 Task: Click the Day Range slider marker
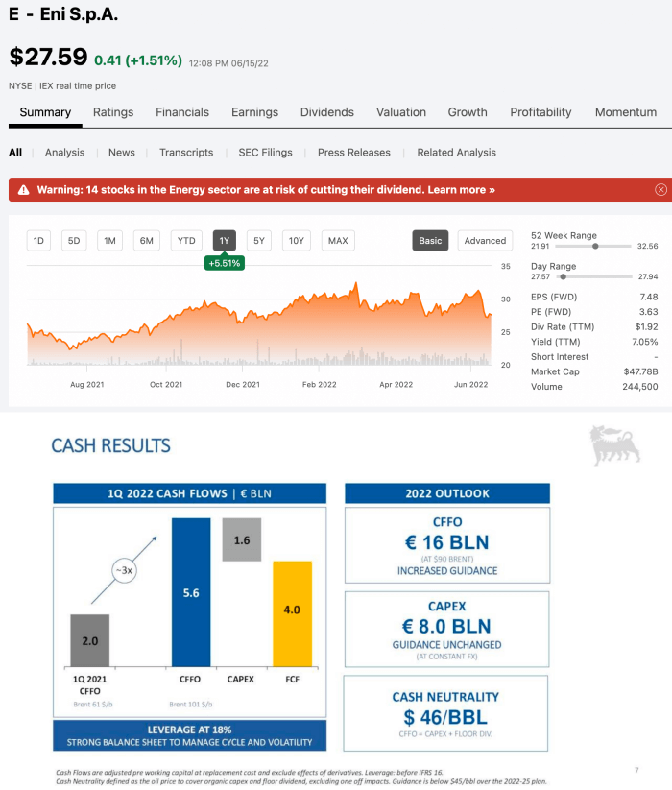(x=564, y=276)
